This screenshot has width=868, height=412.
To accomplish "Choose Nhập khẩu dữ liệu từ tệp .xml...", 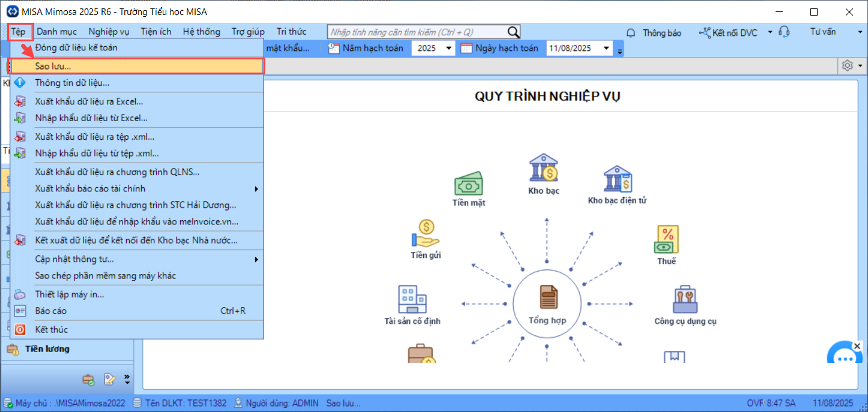I will pos(137,154).
